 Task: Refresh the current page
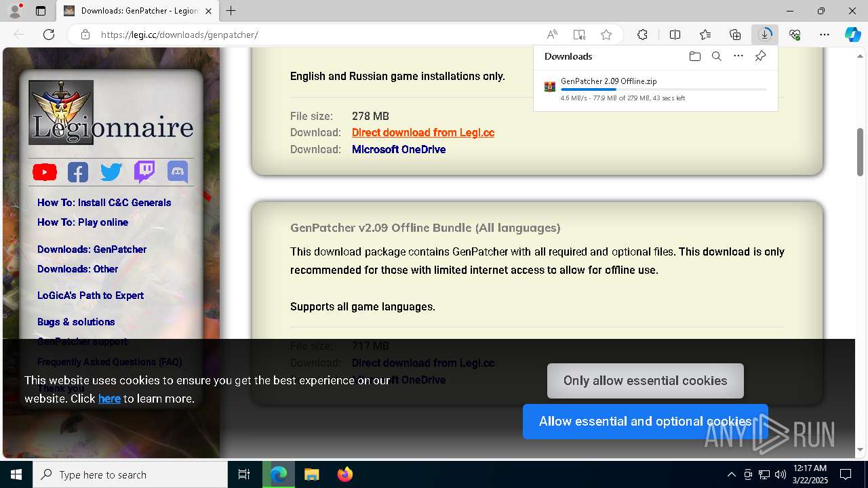[49, 35]
